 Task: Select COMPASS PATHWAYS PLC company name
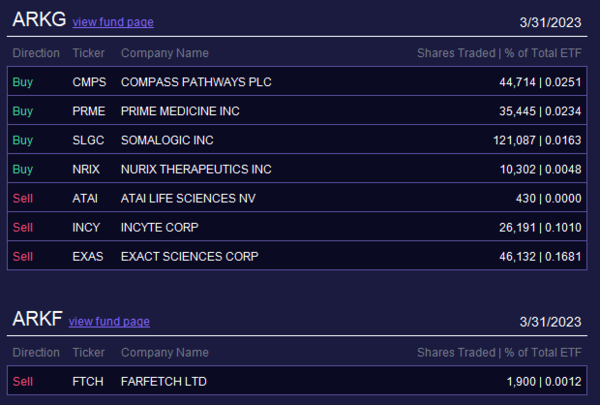point(196,82)
